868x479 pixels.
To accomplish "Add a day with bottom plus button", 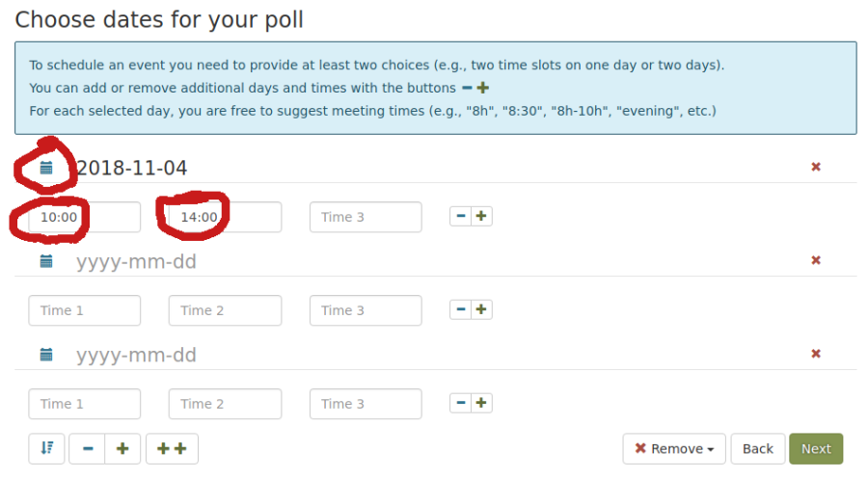I will click(122, 449).
